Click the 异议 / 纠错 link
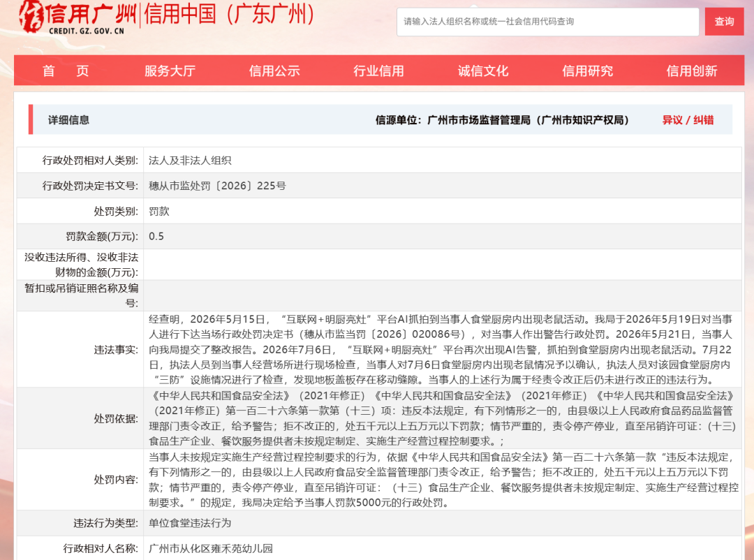Screen dimensions: 754x560 pyautogui.click(x=688, y=120)
